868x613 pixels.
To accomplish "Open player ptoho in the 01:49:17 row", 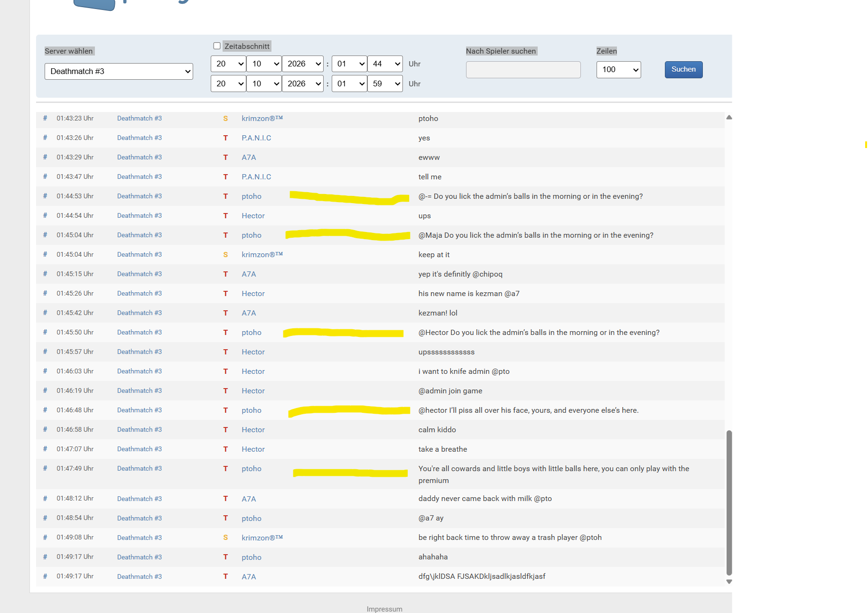I will tap(252, 557).
